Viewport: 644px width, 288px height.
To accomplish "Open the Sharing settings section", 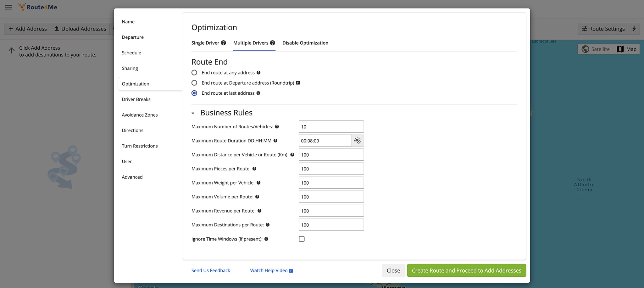I will [130, 68].
